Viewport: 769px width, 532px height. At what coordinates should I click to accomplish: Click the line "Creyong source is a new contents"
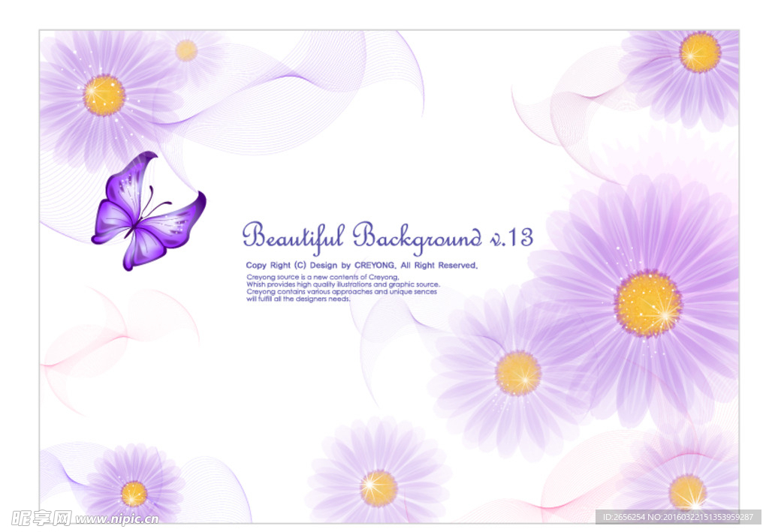click(x=323, y=277)
